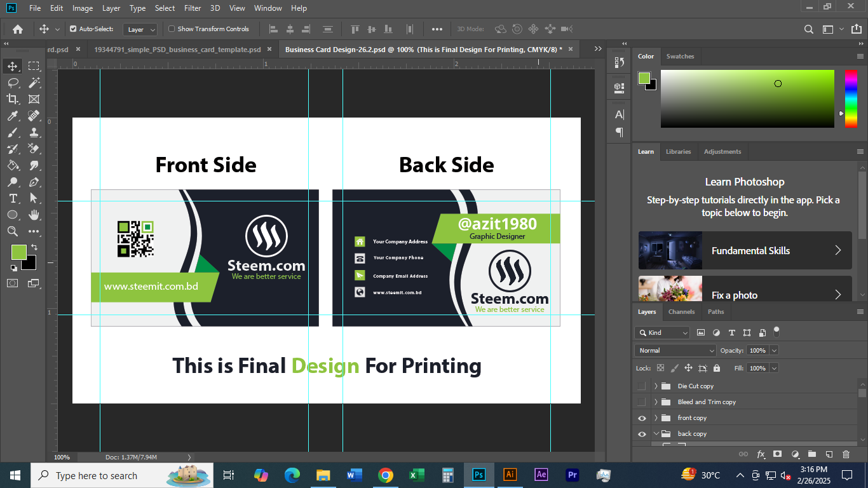Screen dimensions: 868x488
Task: Select the Dodge tool
Action: point(13,182)
